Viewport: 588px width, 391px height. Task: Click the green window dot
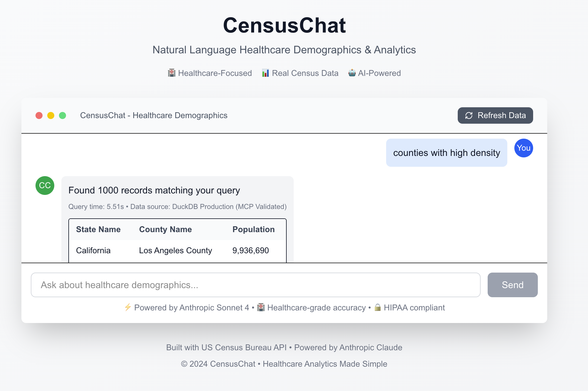click(x=62, y=115)
